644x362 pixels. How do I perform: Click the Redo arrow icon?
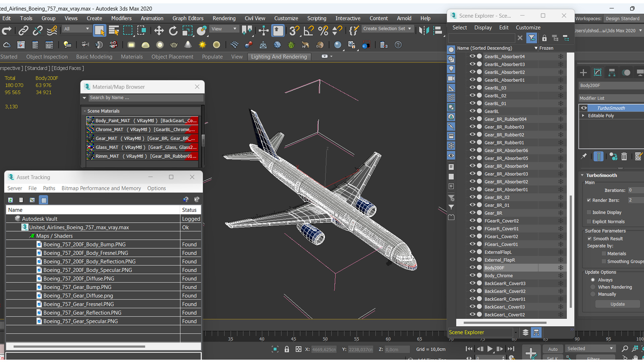click(7, 31)
